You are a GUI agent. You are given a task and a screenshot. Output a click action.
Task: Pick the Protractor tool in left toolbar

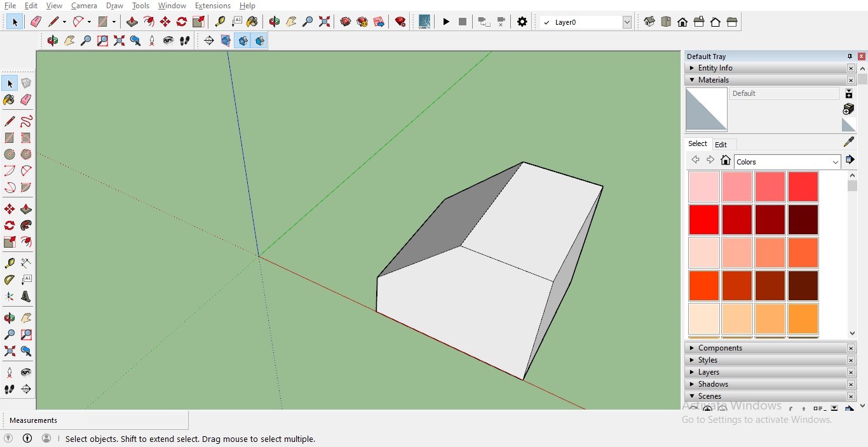(x=10, y=279)
